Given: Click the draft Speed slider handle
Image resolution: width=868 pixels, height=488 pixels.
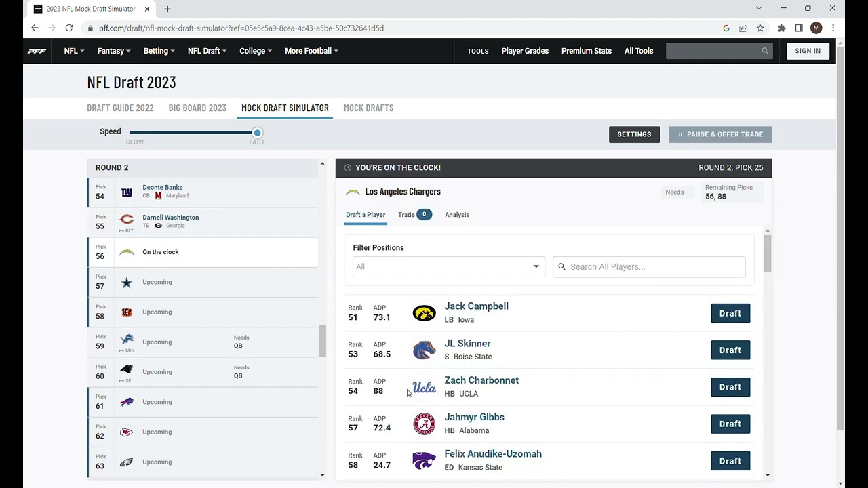Looking at the screenshot, I should [257, 133].
